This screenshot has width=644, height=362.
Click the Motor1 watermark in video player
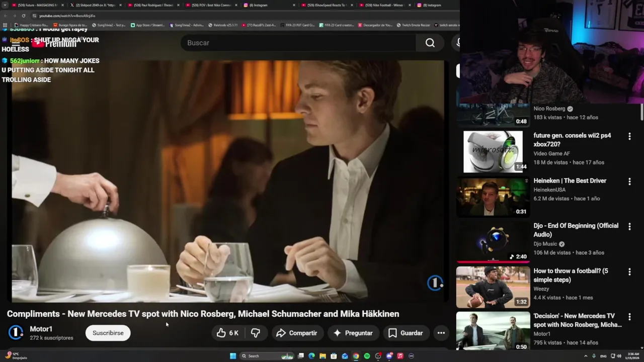click(x=435, y=283)
